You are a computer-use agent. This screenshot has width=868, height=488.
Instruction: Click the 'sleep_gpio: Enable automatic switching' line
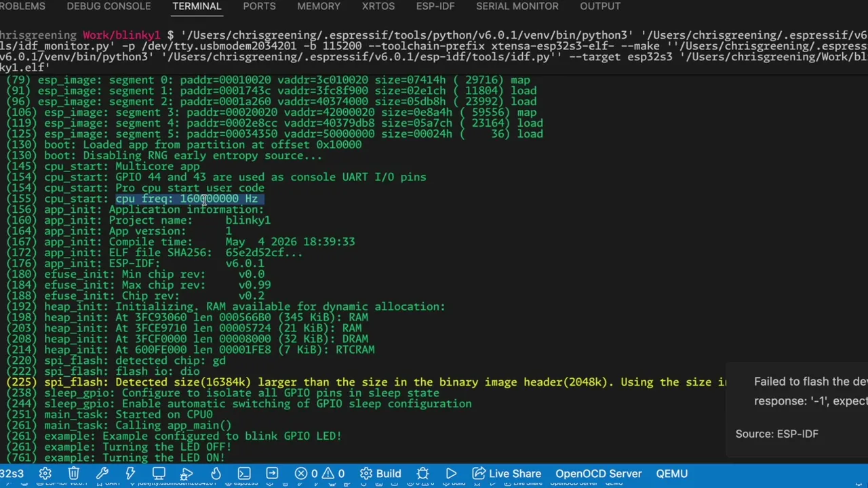coord(239,404)
